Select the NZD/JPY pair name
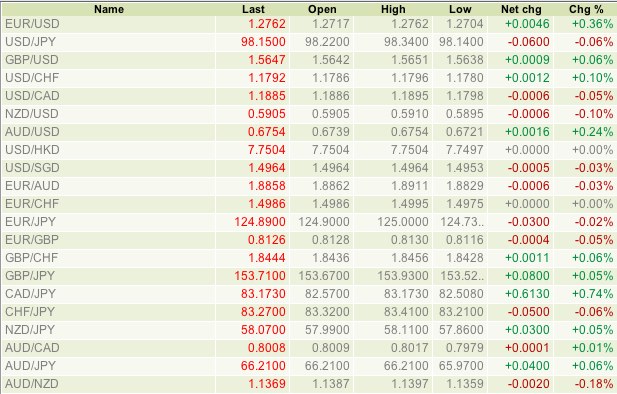The height and width of the screenshot is (394, 617). point(30,330)
